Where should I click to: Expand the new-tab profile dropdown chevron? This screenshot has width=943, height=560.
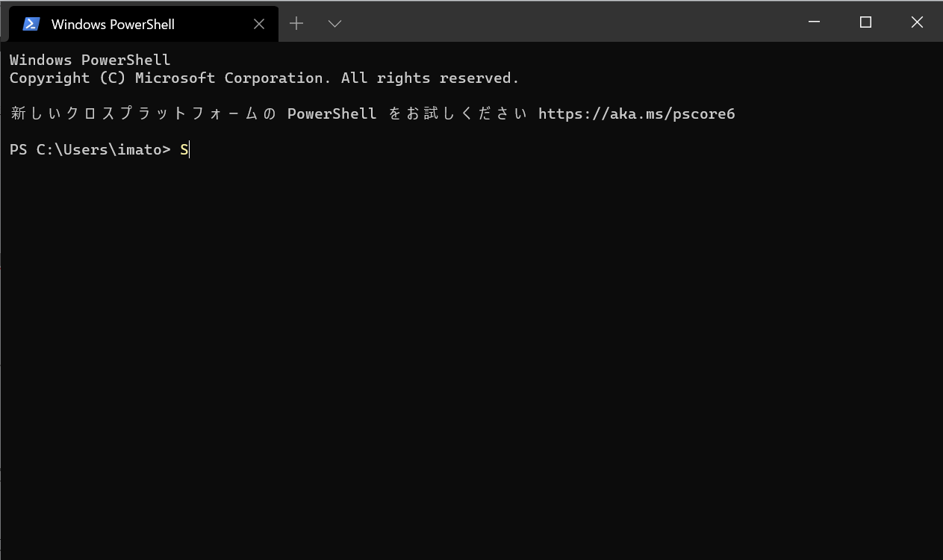tap(335, 24)
